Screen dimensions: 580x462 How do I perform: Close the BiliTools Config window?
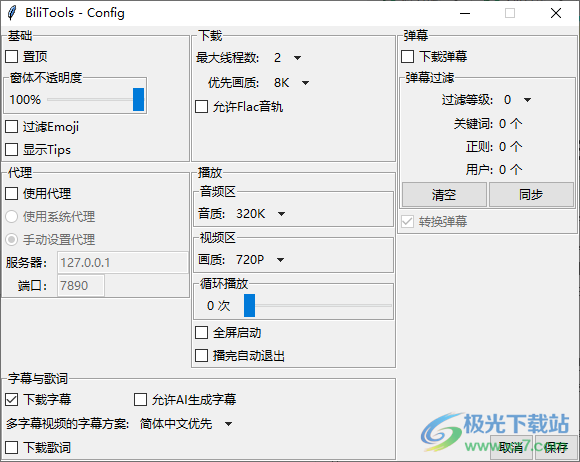[x=556, y=13]
